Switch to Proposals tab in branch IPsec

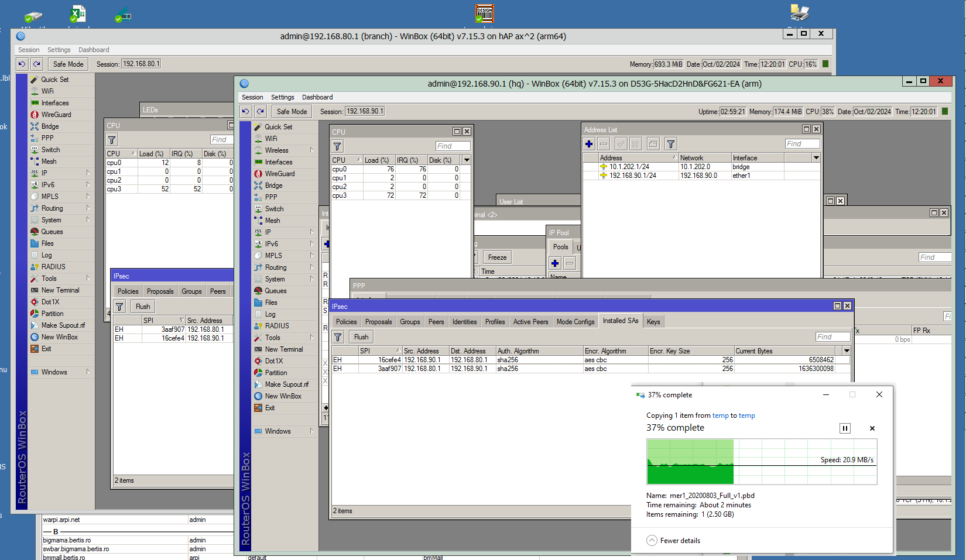click(160, 291)
